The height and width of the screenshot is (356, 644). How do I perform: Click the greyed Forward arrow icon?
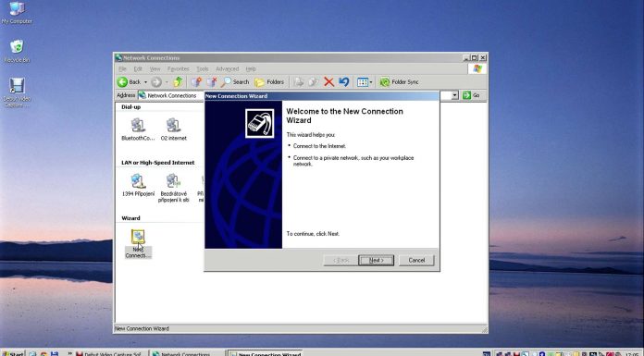click(156, 82)
